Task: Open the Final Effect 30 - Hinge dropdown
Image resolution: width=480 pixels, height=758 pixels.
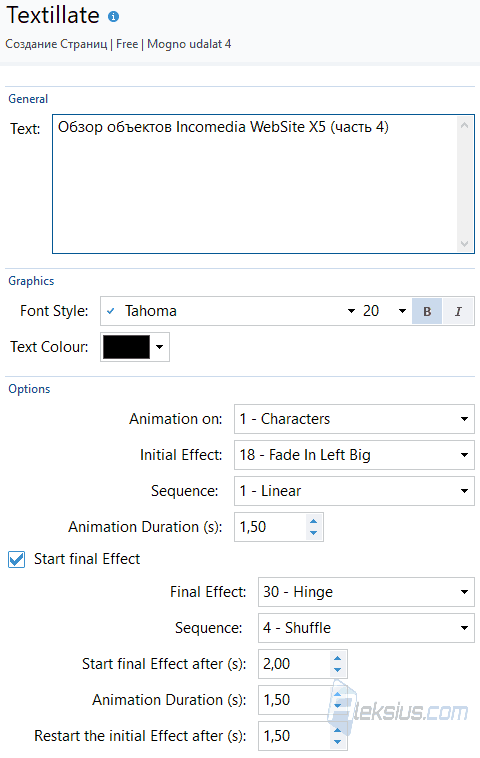Action: click(366, 592)
